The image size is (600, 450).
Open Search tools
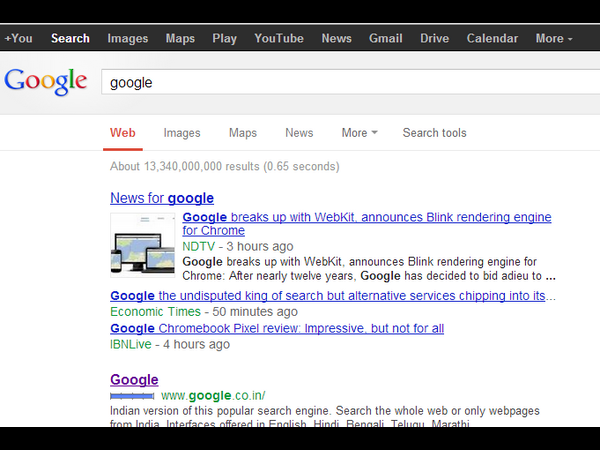[x=434, y=133]
